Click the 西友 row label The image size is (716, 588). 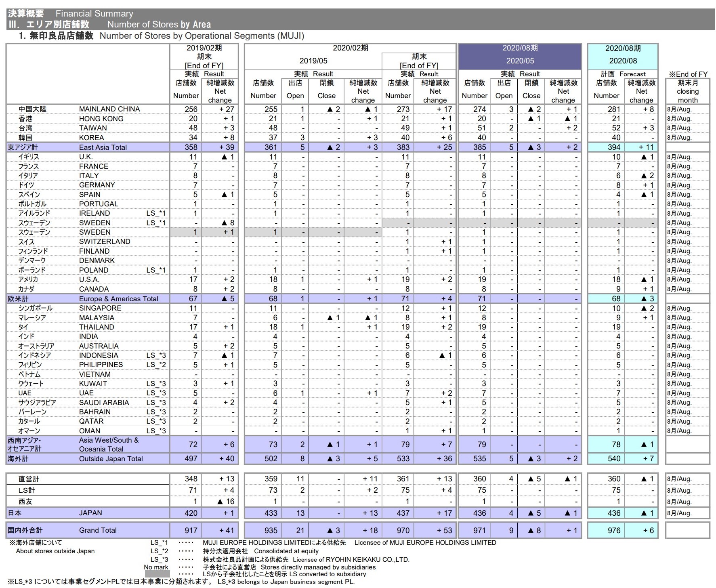[25, 502]
